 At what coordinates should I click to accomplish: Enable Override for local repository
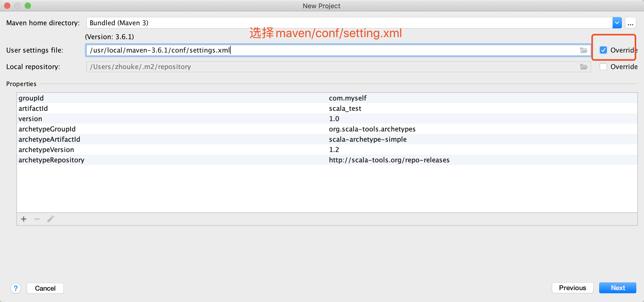pos(603,67)
